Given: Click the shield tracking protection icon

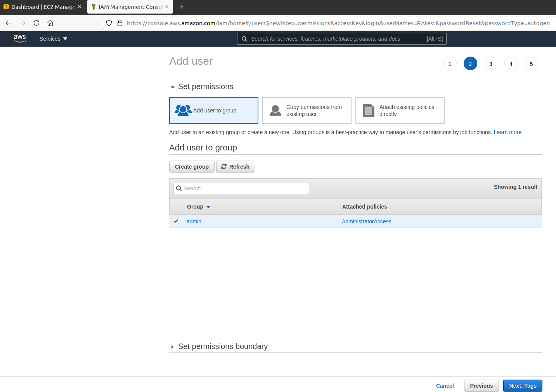Looking at the screenshot, I should point(109,23).
